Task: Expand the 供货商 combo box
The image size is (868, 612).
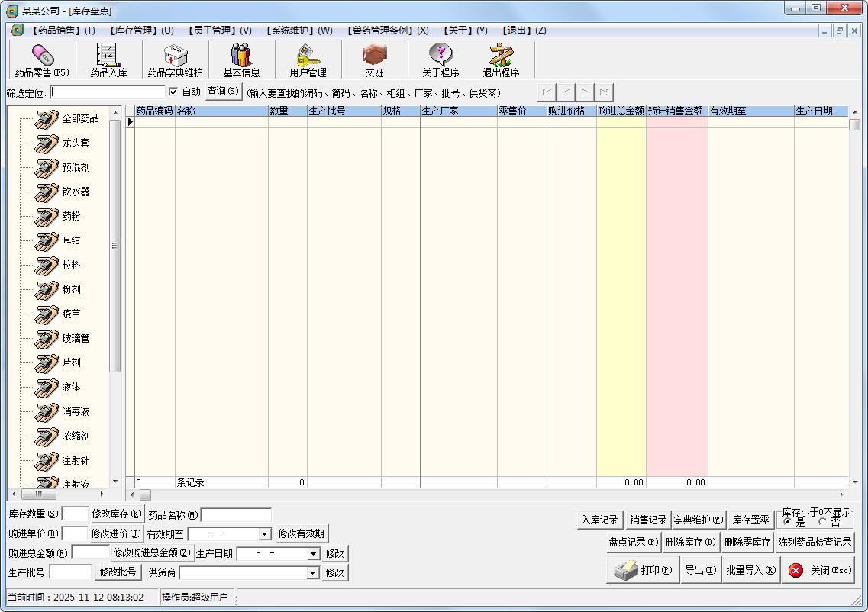Action: click(x=312, y=573)
